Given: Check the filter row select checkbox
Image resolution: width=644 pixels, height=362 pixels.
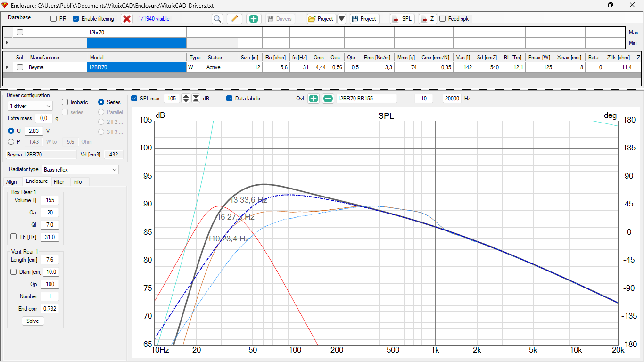Looking at the screenshot, I should [x=20, y=33].
